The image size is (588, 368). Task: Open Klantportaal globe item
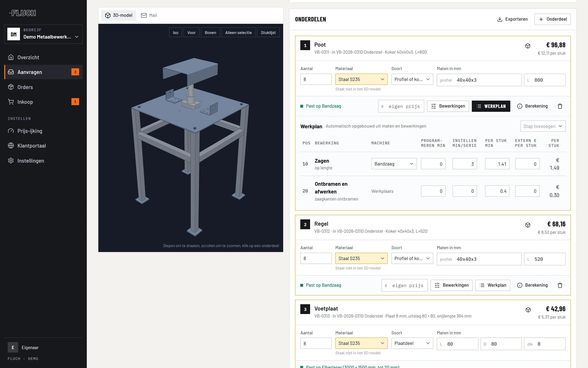[43, 146]
